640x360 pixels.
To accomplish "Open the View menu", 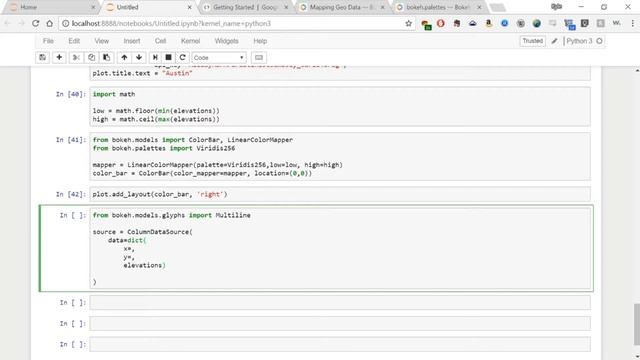I will pyautogui.click(x=102, y=41).
